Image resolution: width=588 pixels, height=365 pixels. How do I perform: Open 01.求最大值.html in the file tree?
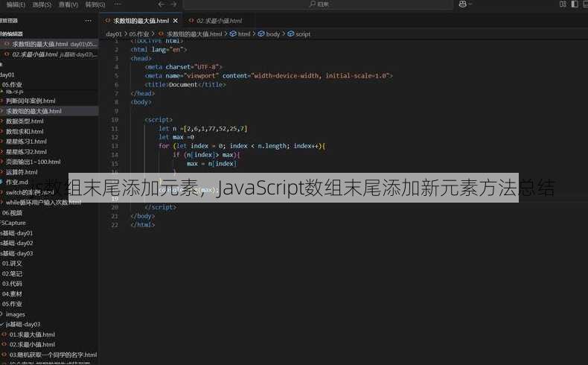point(32,334)
